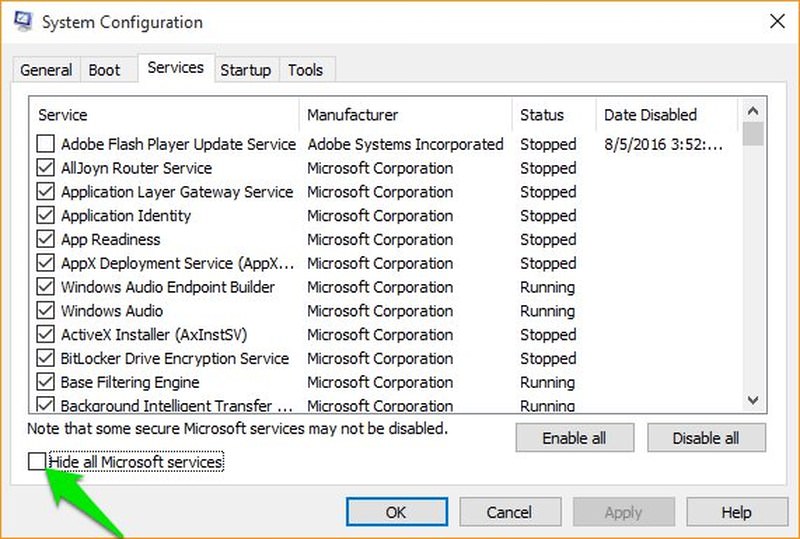Uncheck the Base Filtering Engine checkbox

tap(45, 382)
